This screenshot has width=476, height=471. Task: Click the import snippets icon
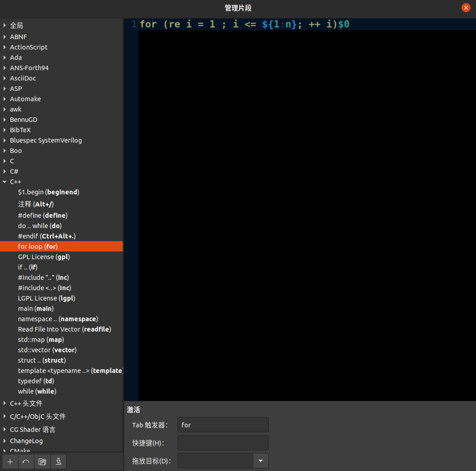42,462
